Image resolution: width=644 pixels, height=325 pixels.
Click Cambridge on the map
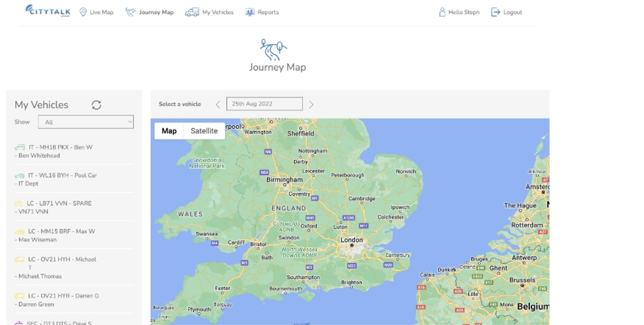[x=362, y=199]
